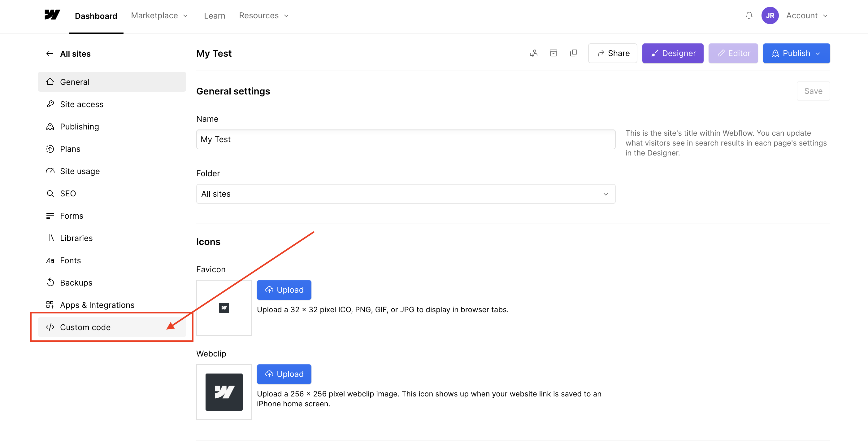Click the Publish button
The image size is (868, 446).
click(x=796, y=53)
